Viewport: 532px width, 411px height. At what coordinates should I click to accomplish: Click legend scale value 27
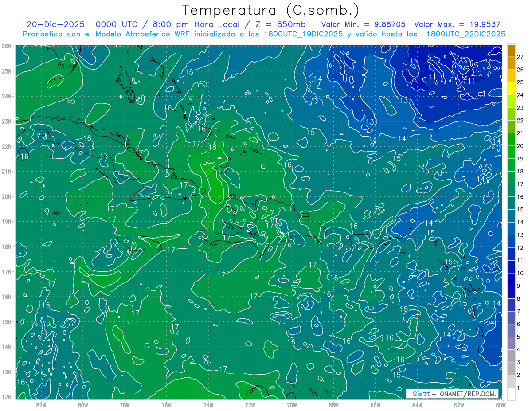coord(520,57)
